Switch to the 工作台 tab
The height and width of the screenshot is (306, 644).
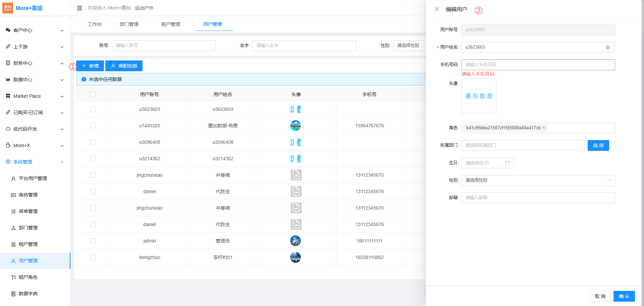click(94, 24)
